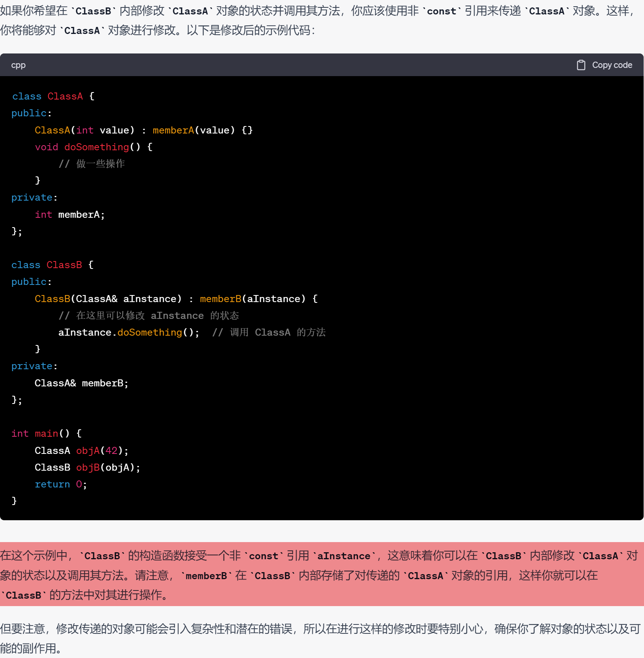This screenshot has width=644, height=658.
Task: Click the 'return 0;' line
Action: [61, 484]
